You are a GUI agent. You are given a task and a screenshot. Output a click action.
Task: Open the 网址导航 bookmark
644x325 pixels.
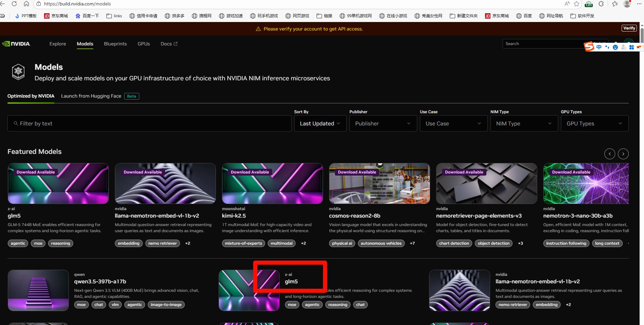point(551,16)
